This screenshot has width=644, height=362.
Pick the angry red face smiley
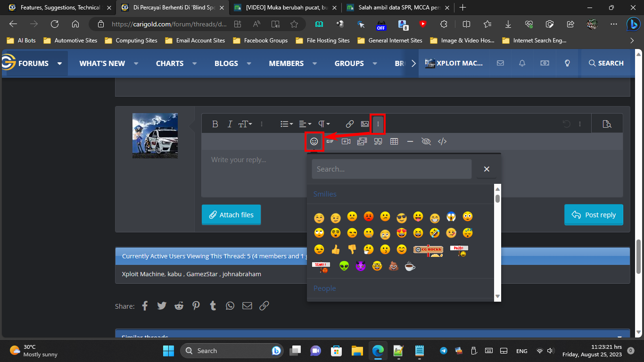pyautogui.click(x=369, y=217)
